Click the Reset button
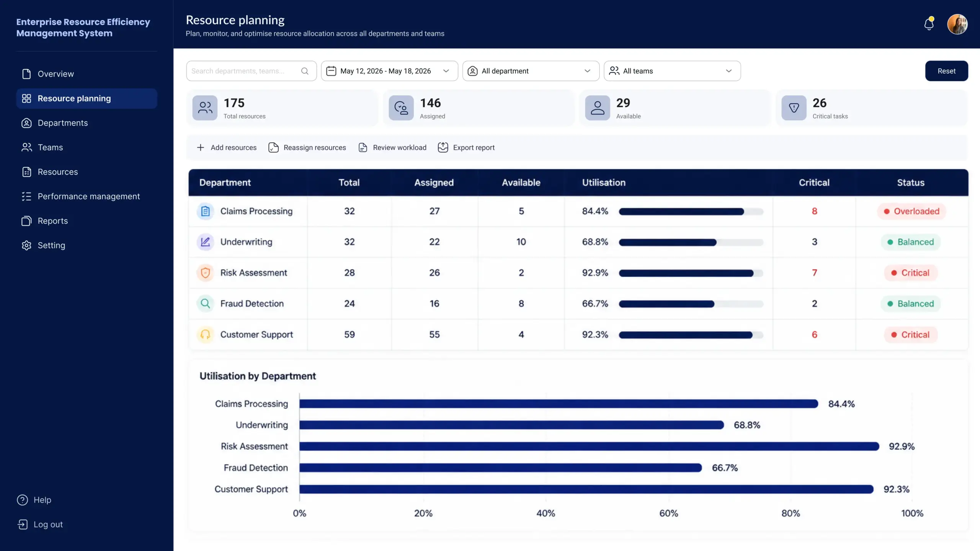This screenshot has width=980, height=551. point(946,71)
